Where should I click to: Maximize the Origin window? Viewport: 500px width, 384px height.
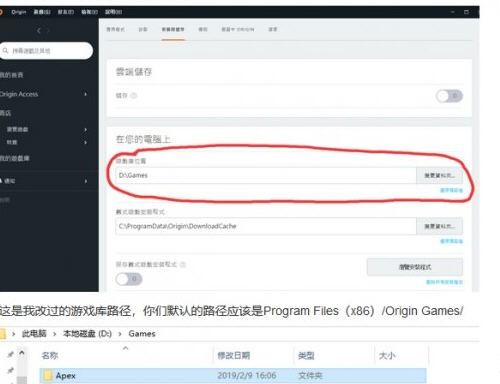466,12
